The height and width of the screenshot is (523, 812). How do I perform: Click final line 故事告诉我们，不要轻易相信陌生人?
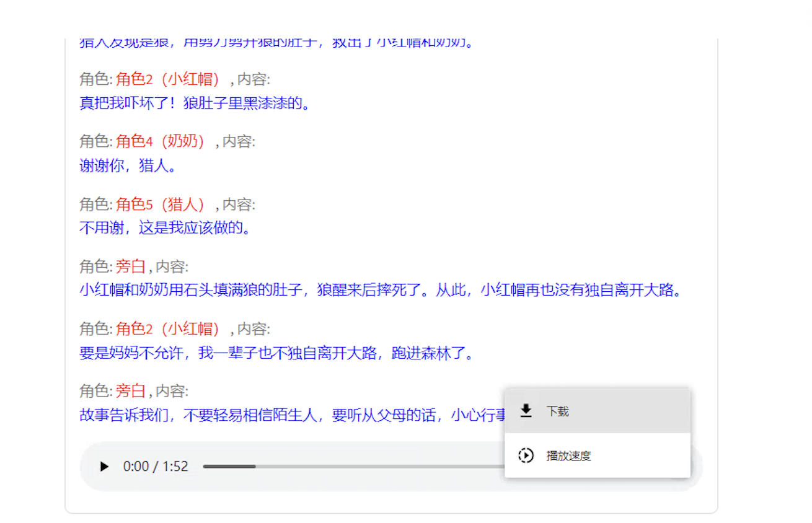tap(293, 415)
